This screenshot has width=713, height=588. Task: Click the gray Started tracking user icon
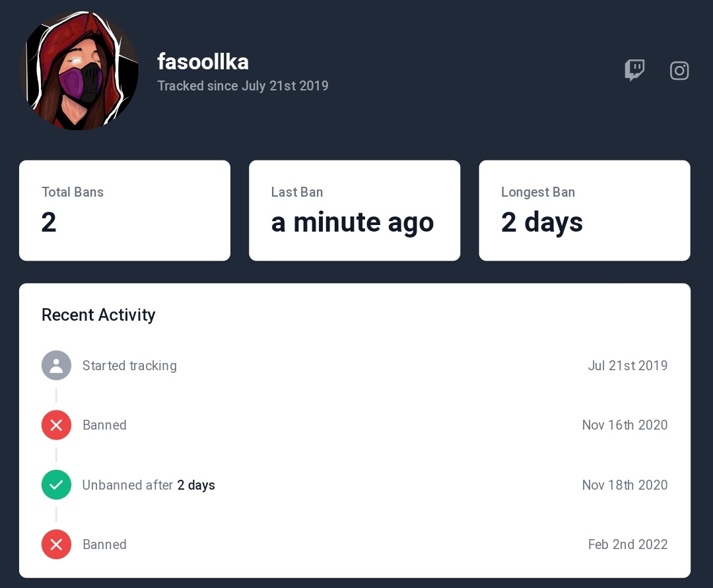[56, 366]
